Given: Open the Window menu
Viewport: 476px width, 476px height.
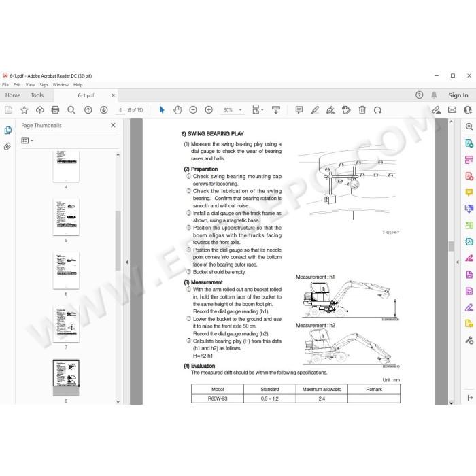Looking at the screenshot, I should pos(61,85).
